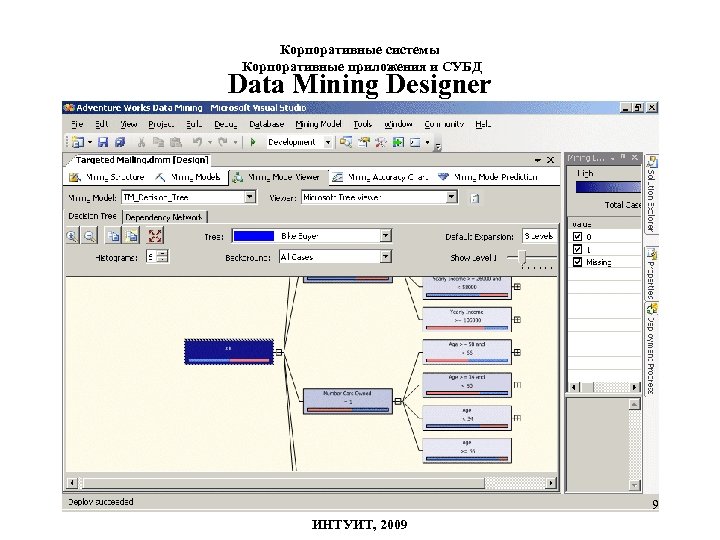
Task: Increase the Histograms stepper value
Action: [x=162, y=253]
